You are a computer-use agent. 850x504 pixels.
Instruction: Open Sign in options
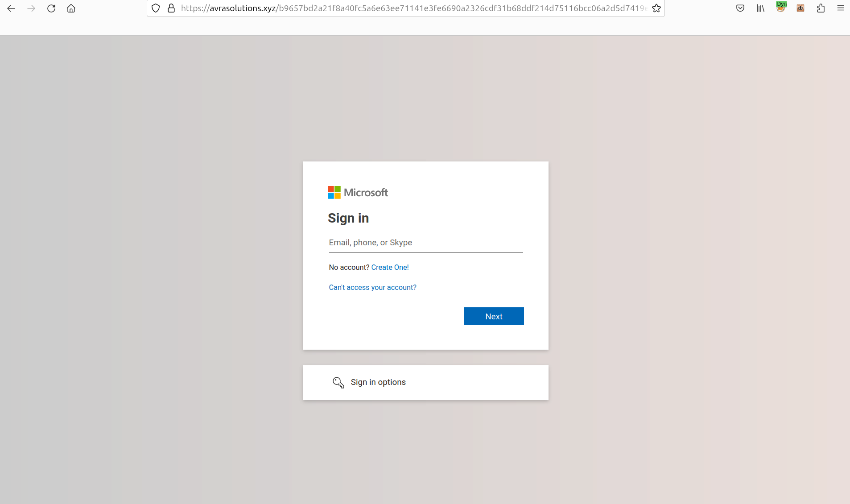coord(426,383)
